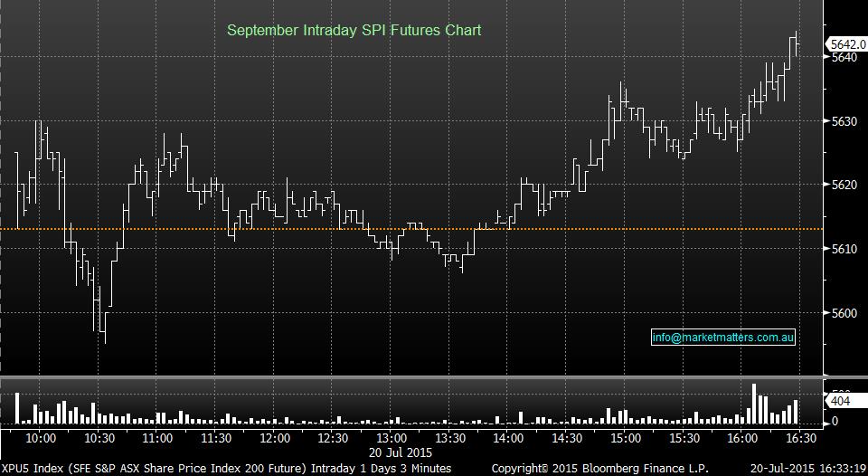Select the 12:30 time axis label
Image resolution: width=868 pixels, height=476 pixels.
coord(333,438)
